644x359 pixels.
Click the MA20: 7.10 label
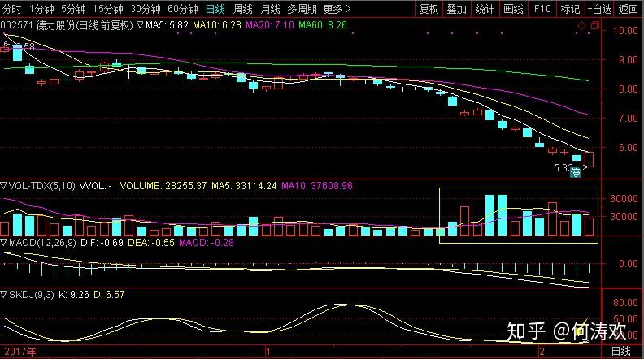[270, 25]
